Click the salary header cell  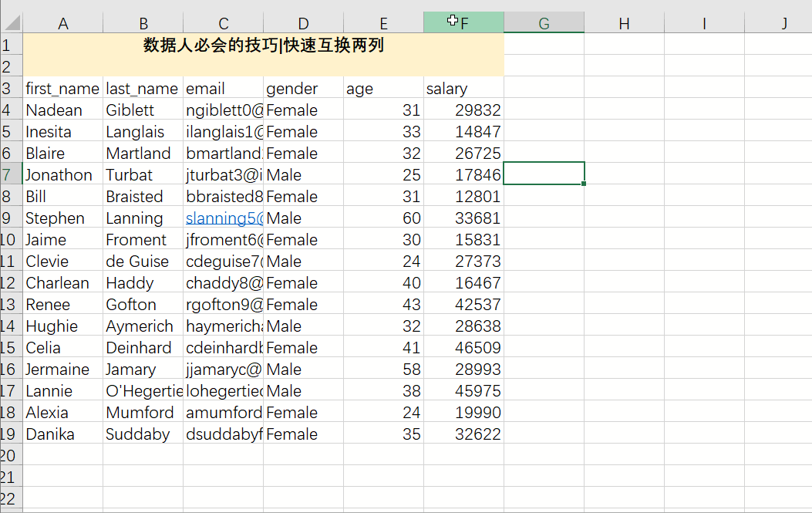(464, 88)
